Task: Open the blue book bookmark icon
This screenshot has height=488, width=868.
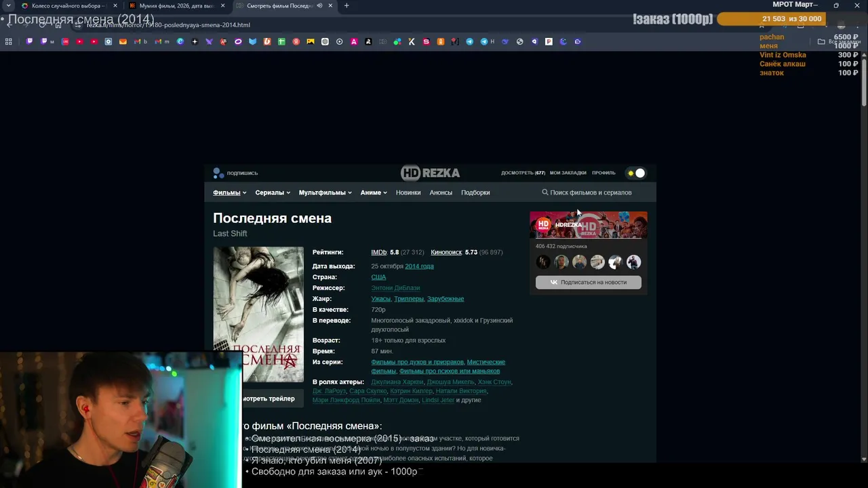Action: pyautogui.click(x=252, y=41)
